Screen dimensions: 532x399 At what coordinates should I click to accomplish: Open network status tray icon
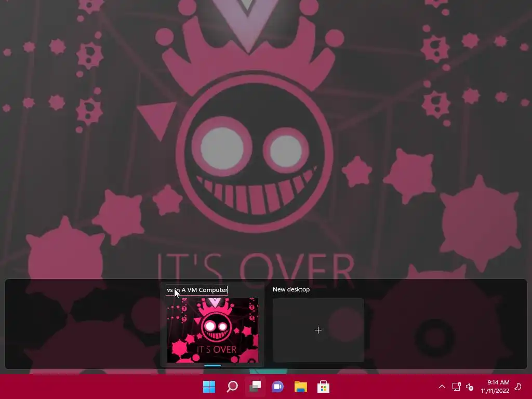pos(456,387)
